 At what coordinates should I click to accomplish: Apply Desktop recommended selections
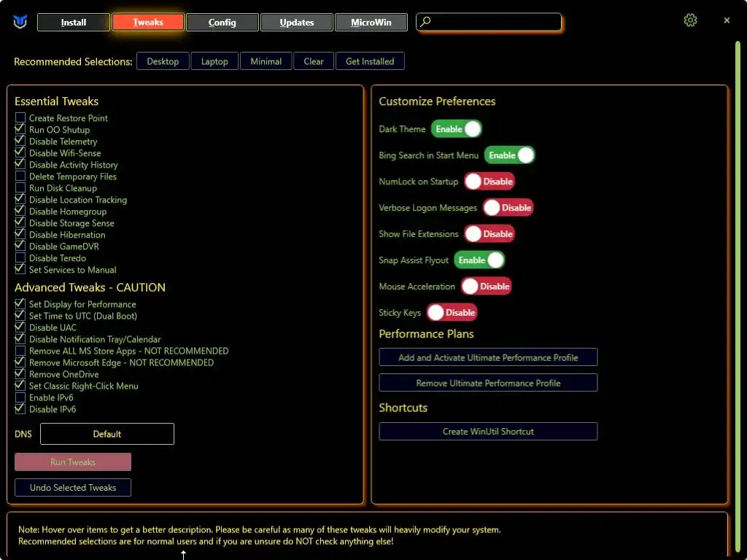[163, 61]
